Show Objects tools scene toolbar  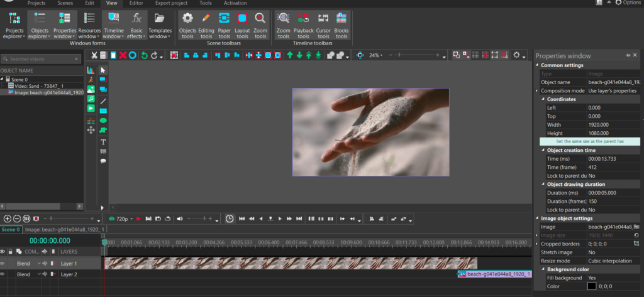[187, 26]
